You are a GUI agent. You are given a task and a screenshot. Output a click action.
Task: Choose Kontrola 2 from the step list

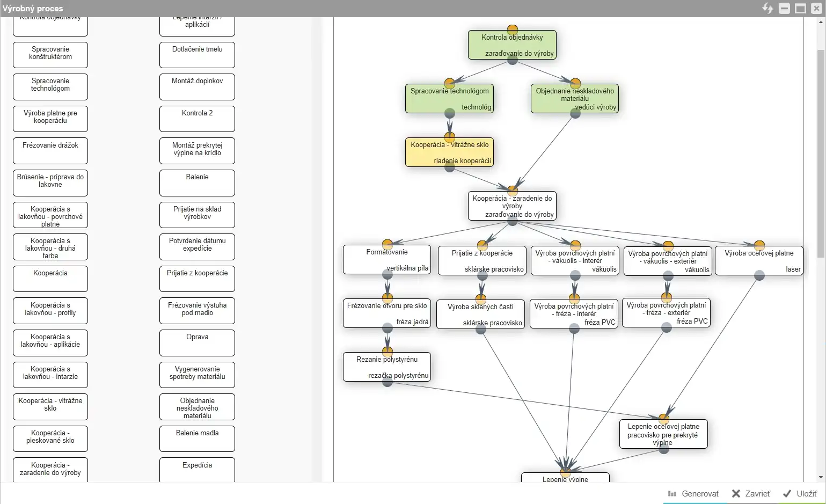tap(197, 119)
